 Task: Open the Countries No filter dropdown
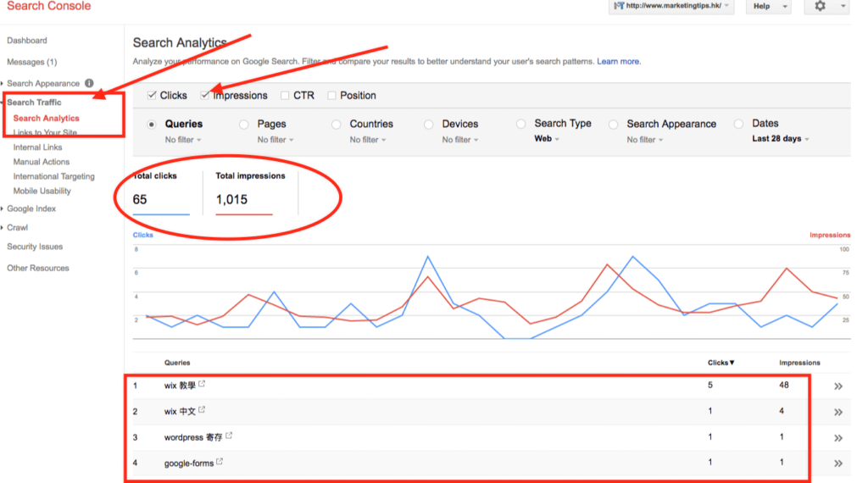[x=368, y=140]
